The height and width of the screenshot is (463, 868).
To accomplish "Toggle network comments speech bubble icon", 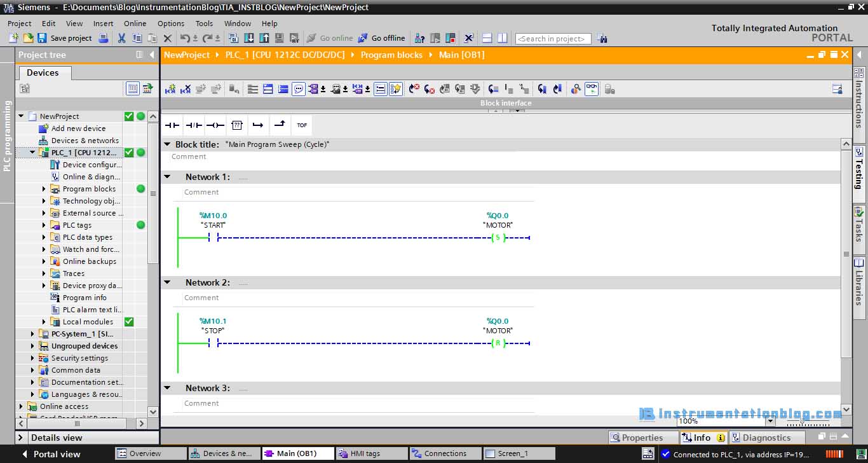I will tap(299, 89).
